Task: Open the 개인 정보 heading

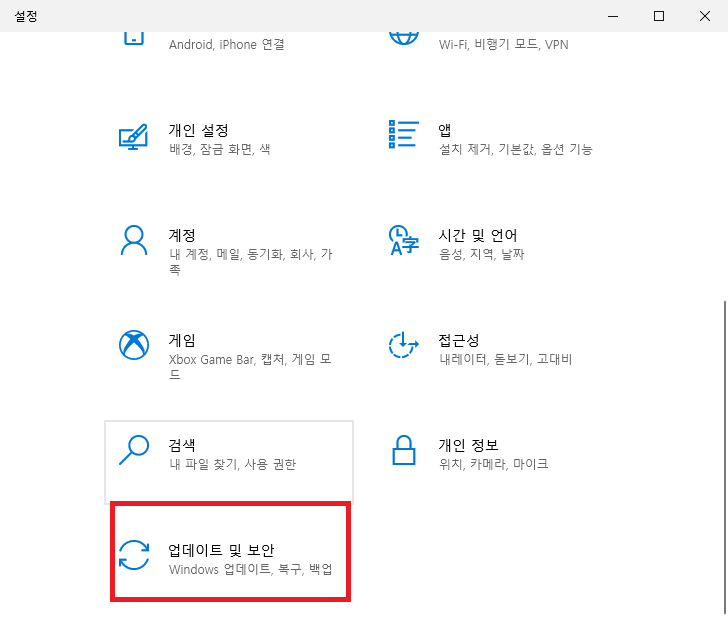Action: pos(468,445)
